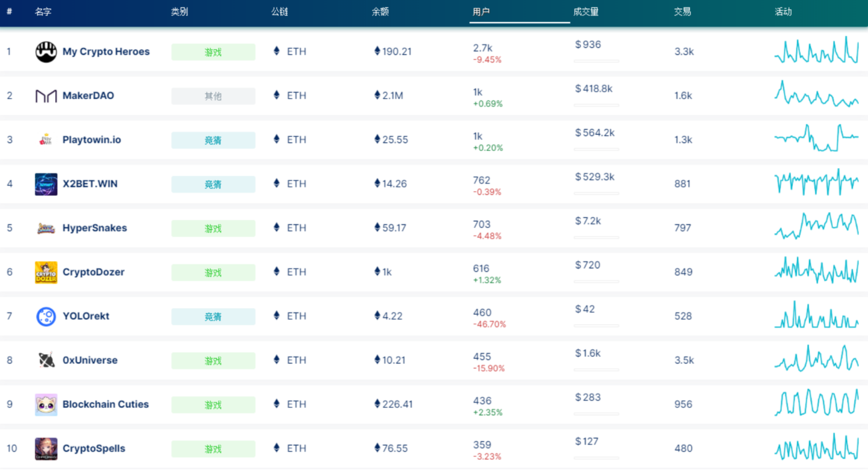Click the Blockchain Cuties cat icon
This screenshot has width=868, height=471.
tap(46, 405)
